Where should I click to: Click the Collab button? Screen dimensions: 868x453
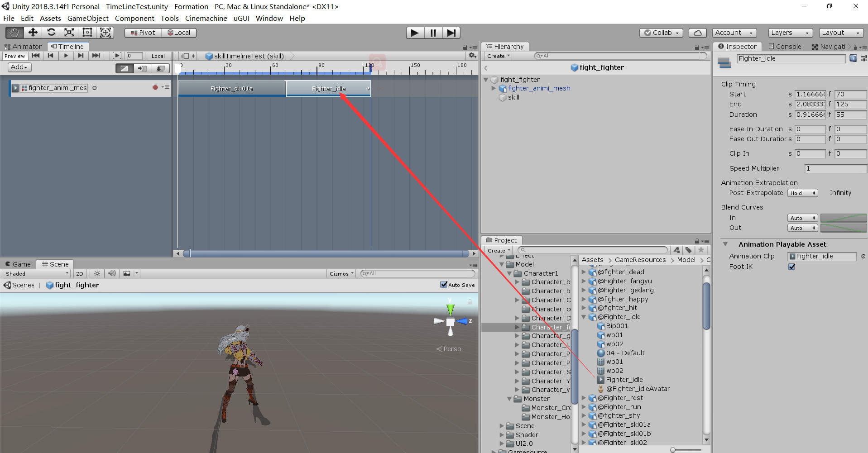coord(661,33)
